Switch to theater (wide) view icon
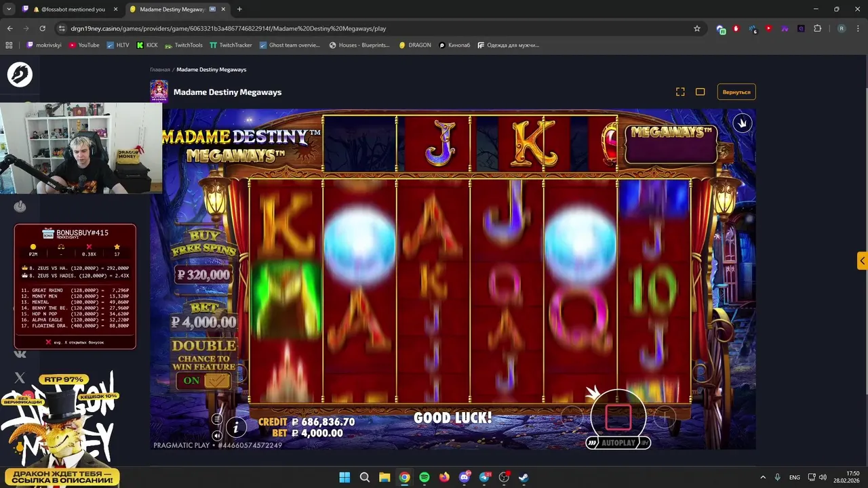The height and width of the screenshot is (488, 868). pyautogui.click(x=701, y=91)
